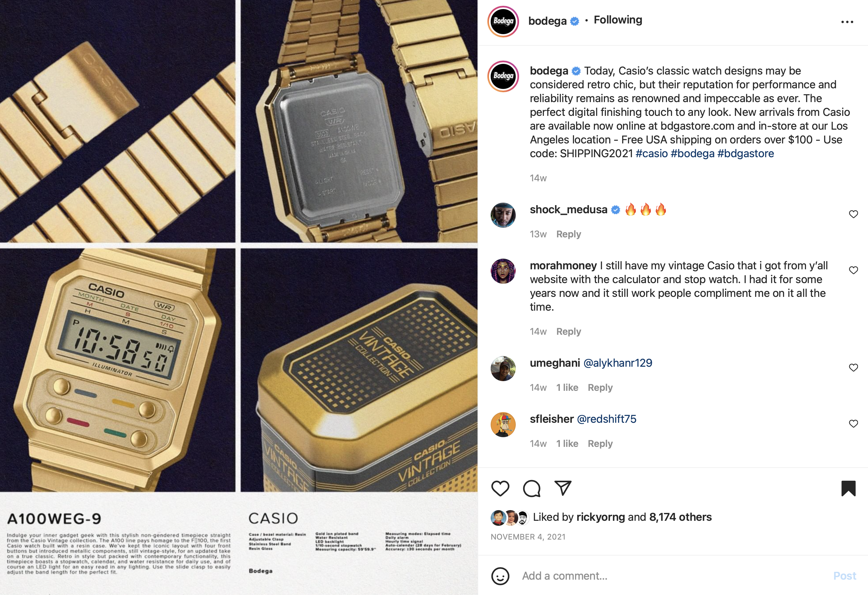Reply to morahmoney's comment
Viewport: 868px width, 595px height.
pos(568,332)
